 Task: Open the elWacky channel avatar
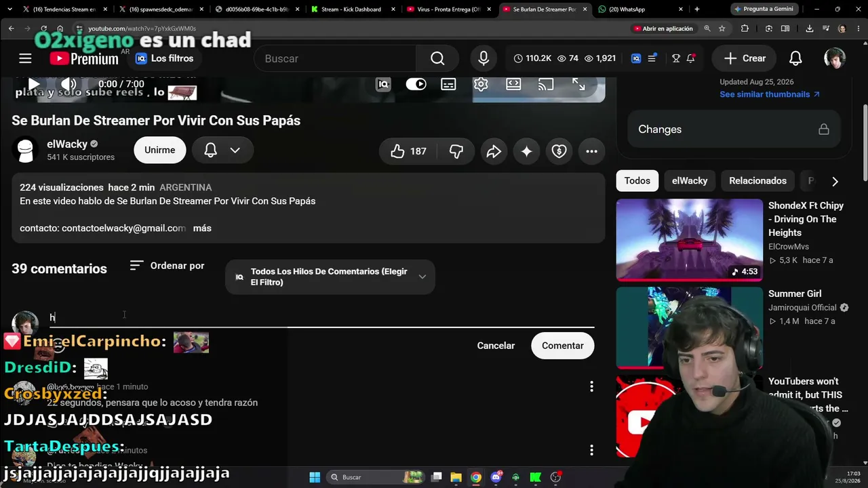(25, 150)
